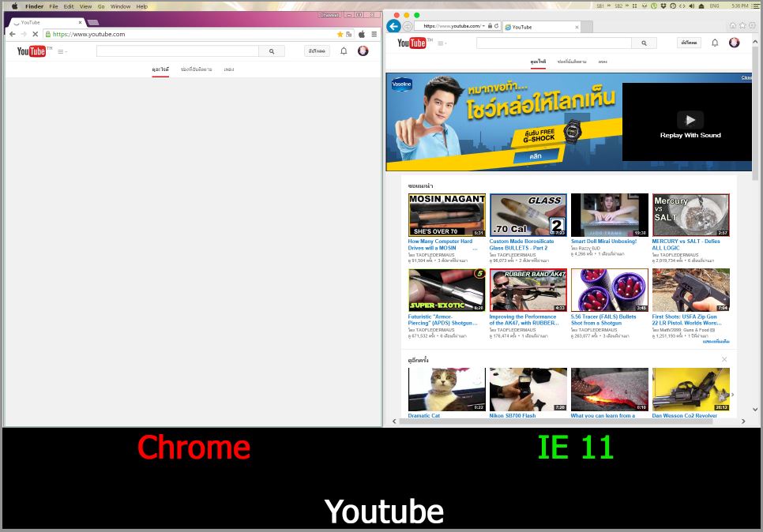Image resolution: width=763 pixels, height=532 pixels.
Task: Open Custom Made Borosilicate Glass BULLETS link
Action: pos(521,245)
